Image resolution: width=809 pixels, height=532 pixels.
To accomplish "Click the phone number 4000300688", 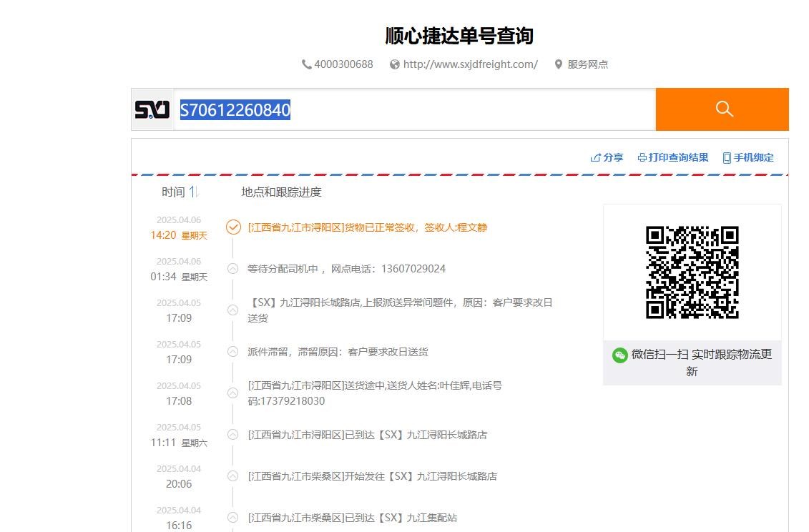I will point(343,64).
